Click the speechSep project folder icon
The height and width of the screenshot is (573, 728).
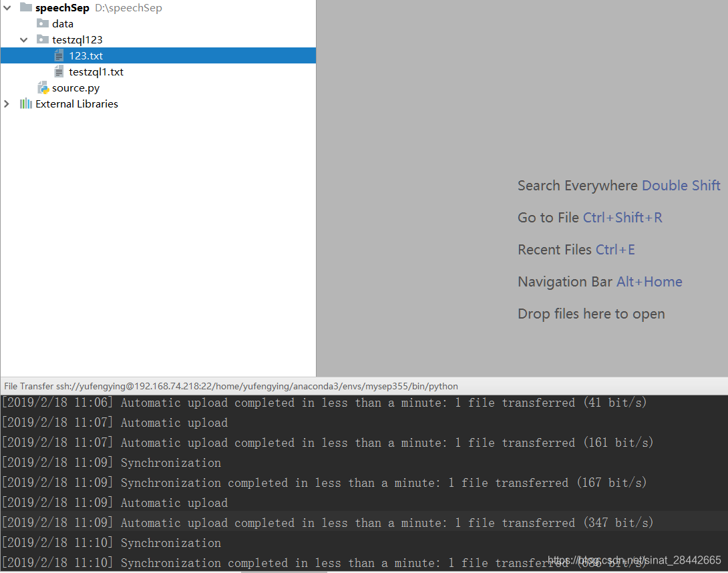coord(26,7)
